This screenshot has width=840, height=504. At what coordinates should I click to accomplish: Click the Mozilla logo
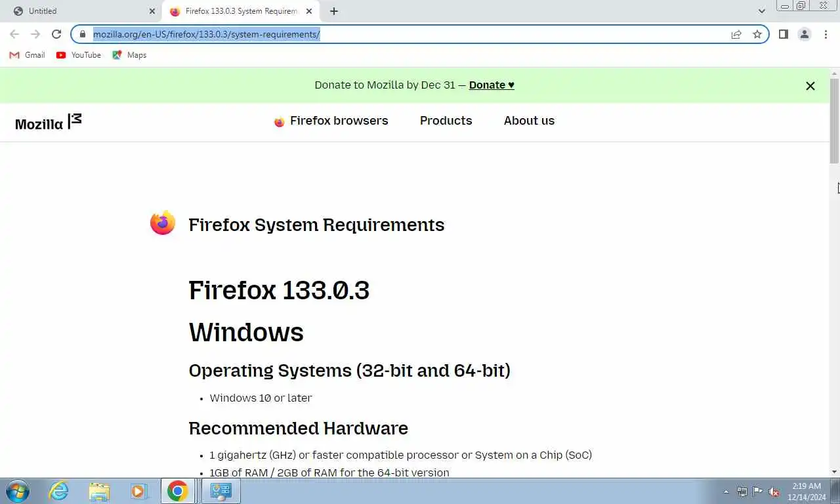[x=49, y=121]
